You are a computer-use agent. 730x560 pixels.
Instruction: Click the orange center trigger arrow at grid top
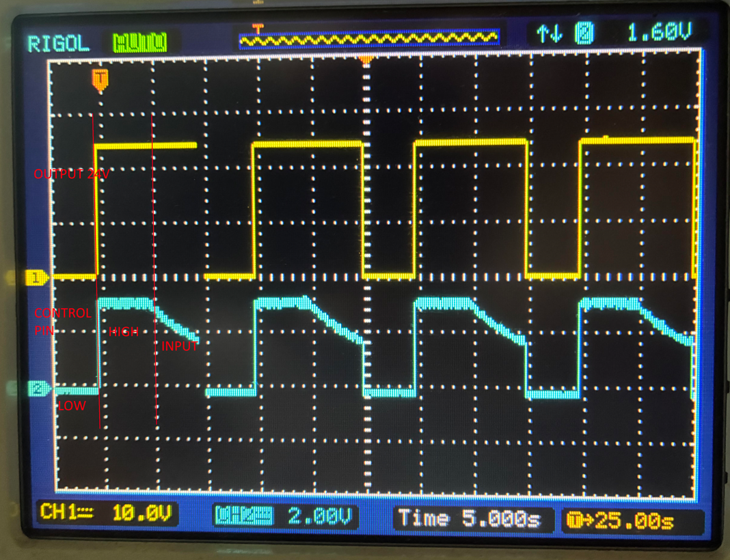(366, 59)
